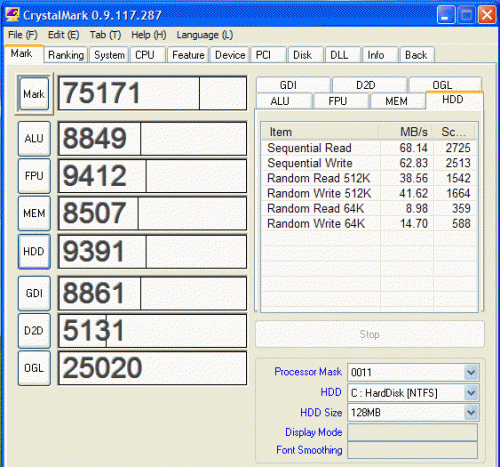The image size is (500, 467).
Task: Select the Random Write 64K row
Action: pyautogui.click(x=369, y=224)
